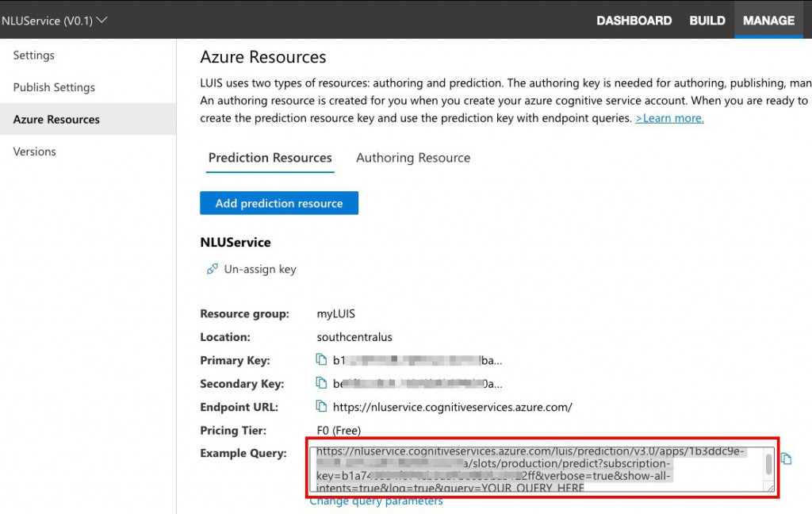Click the resize handle of Example Query box

[770, 488]
